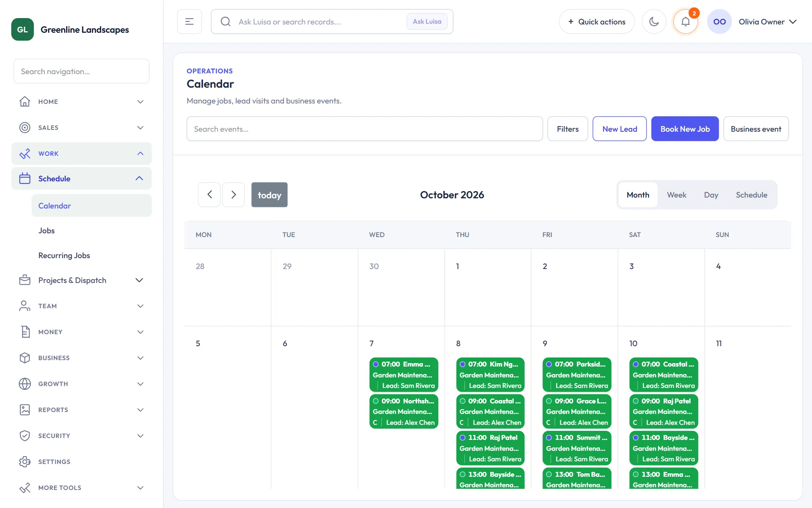Click the Security shield icon

[25, 436]
